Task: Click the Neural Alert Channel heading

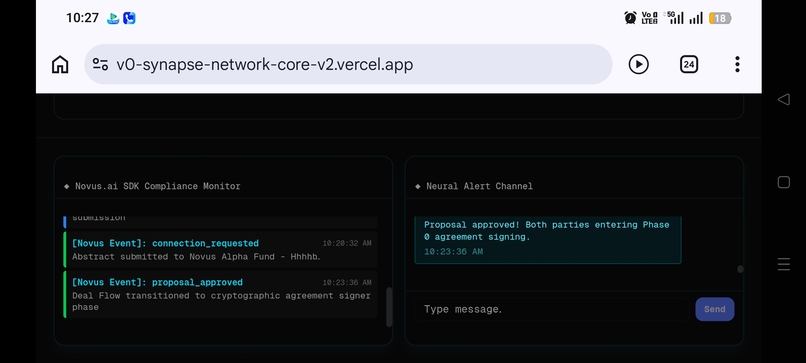Action: tap(479, 186)
